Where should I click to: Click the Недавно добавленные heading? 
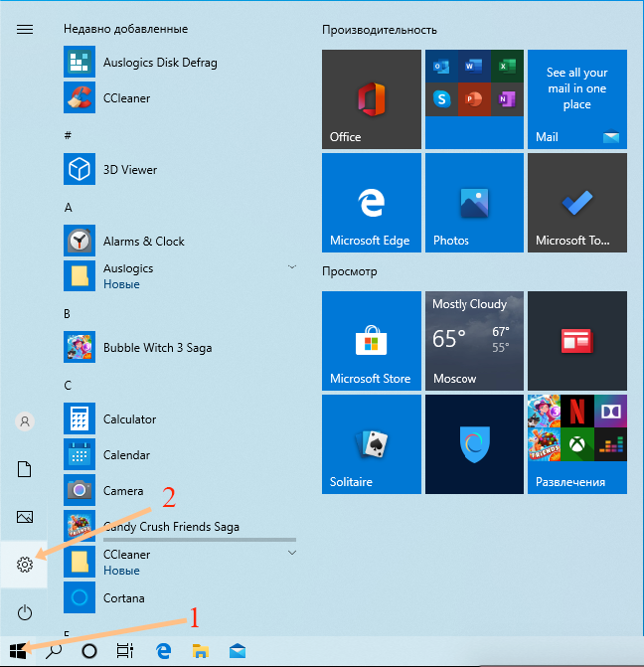(126, 29)
